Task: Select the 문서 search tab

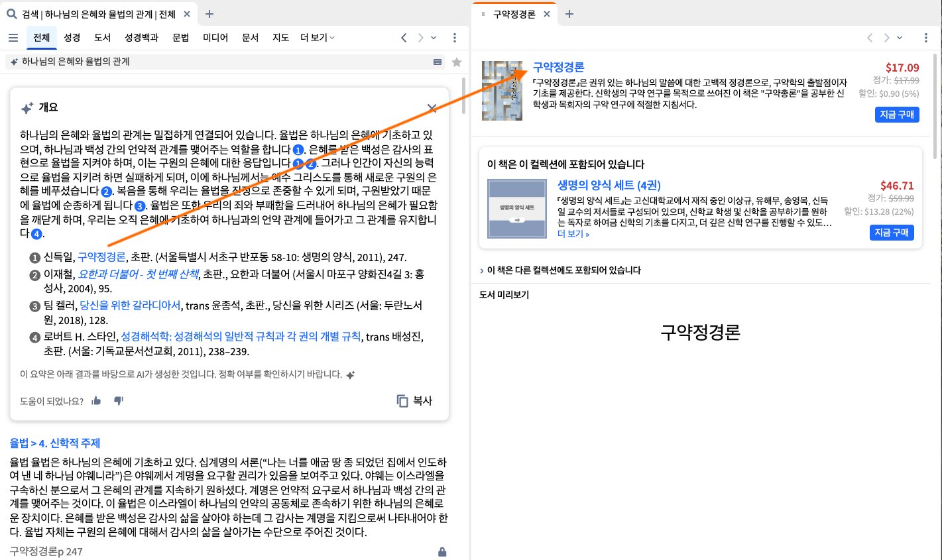Action: coord(250,38)
